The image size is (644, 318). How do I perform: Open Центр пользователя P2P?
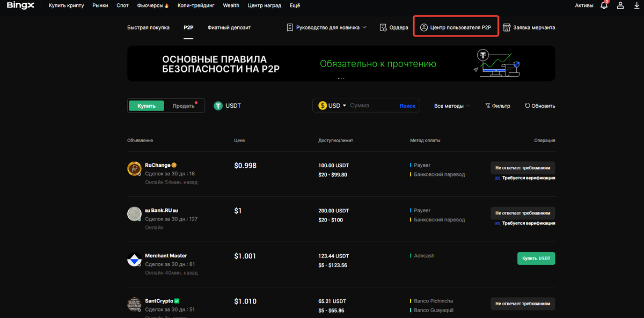click(456, 27)
